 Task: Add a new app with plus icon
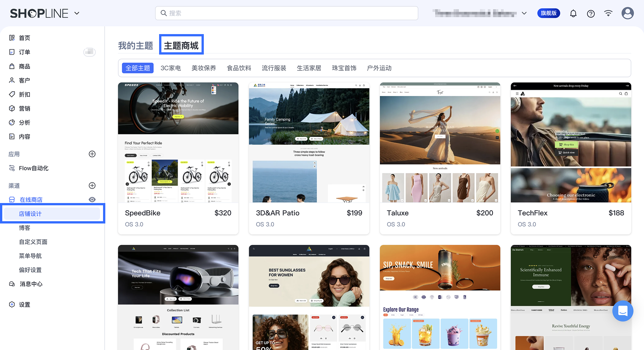[92, 154]
